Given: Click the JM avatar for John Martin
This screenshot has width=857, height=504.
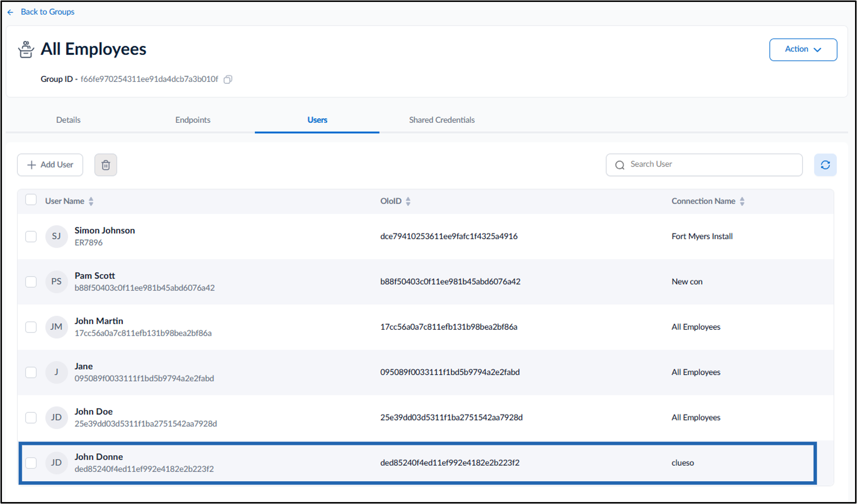Looking at the screenshot, I should (56, 327).
